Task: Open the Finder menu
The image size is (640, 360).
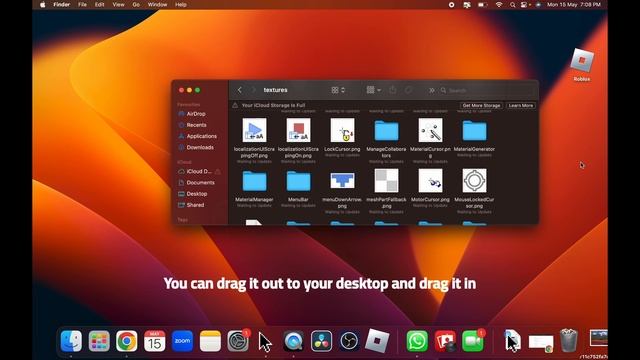Action: click(x=62, y=5)
